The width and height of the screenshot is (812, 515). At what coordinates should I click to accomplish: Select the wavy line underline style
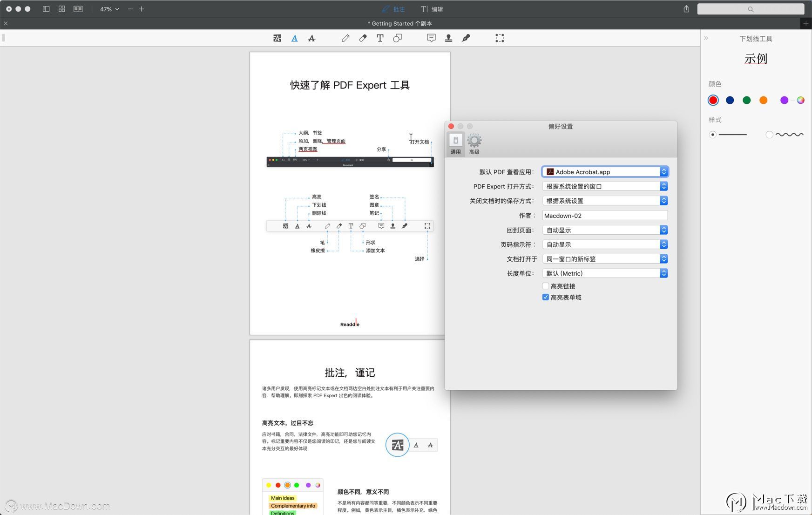pyautogui.click(x=769, y=135)
